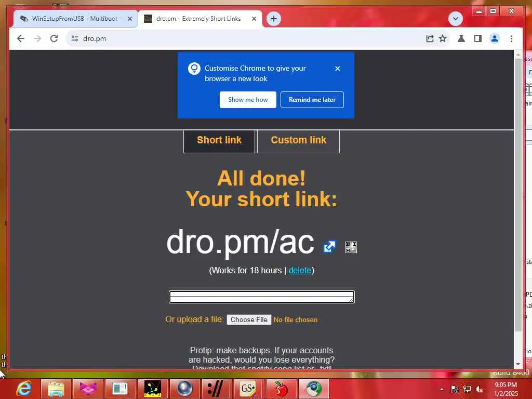This screenshot has width=532, height=399.
Task: Open Action Center flag icon in tray
Action: pos(455,389)
